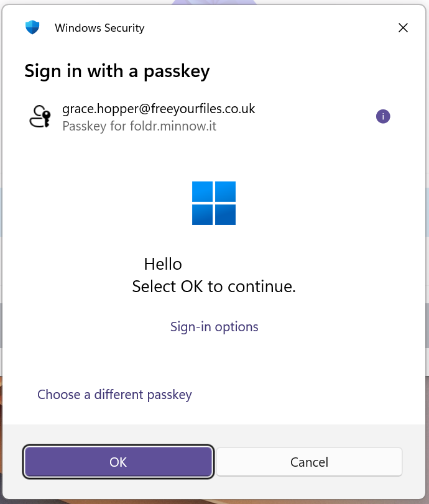Click the blue Windows logo
This screenshot has width=429, height=504.
coord(214,203)
